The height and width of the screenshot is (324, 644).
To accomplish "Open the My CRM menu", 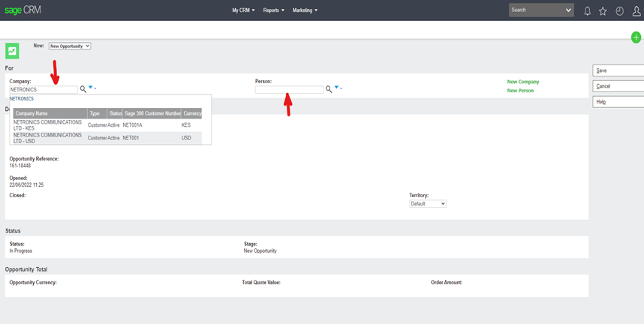I will click(243, 10).
